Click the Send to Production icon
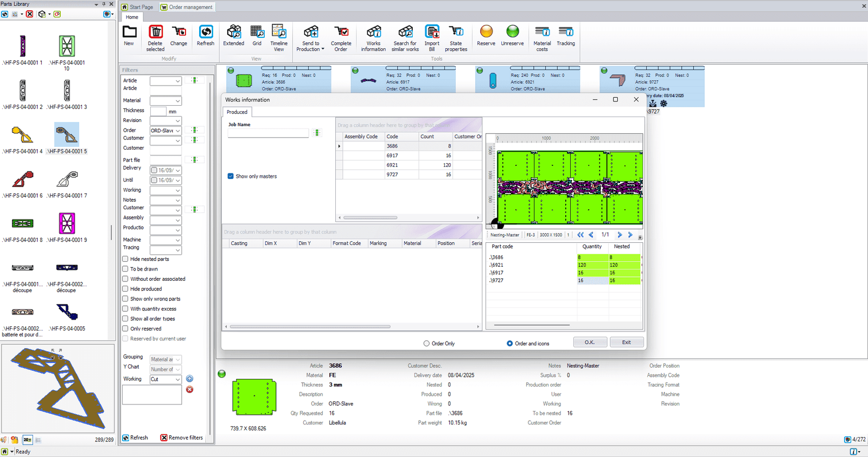This screenshot has width=868, height=457. point(310,33)
